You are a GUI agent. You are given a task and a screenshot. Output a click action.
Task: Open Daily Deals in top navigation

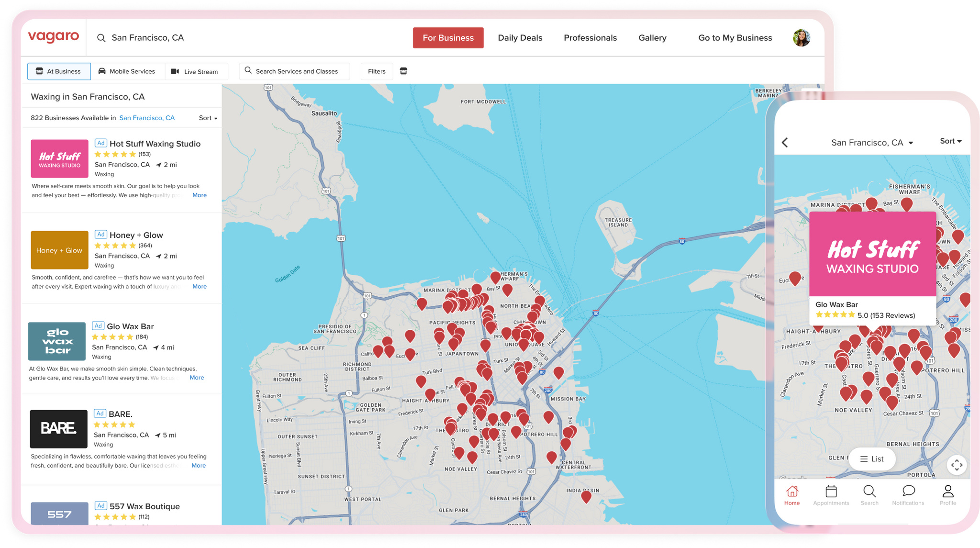pos(520,38)
